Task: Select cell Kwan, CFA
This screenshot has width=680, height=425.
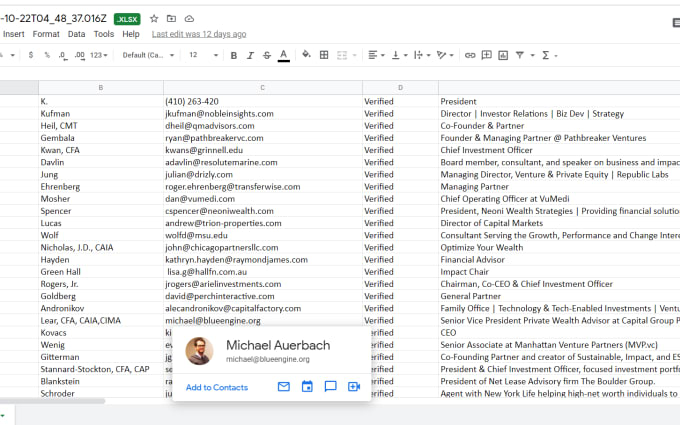Action: pyautogui.click(x=101, y=150)
